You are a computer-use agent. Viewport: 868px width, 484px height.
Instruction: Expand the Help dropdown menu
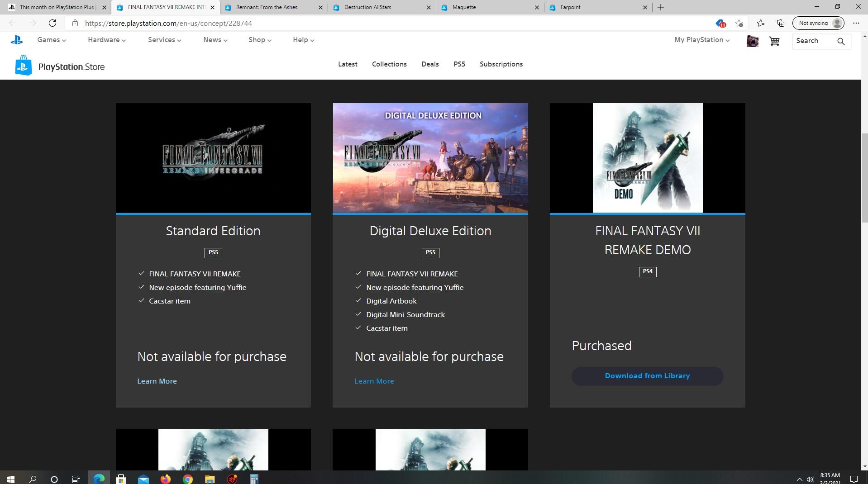click(303, 40)
